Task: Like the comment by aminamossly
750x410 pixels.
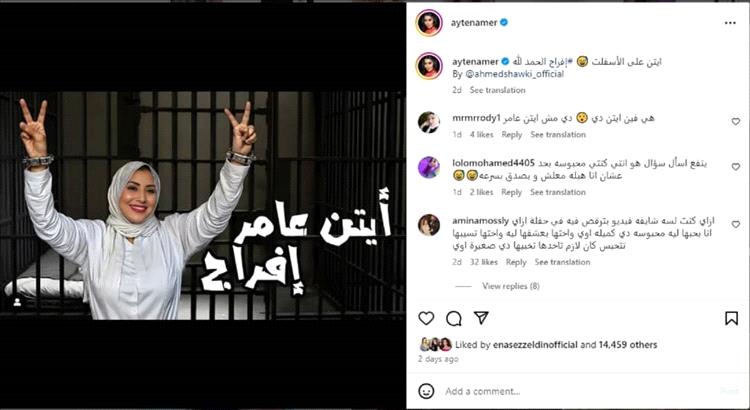Action: pyautogui.click(x=736, y=224)
